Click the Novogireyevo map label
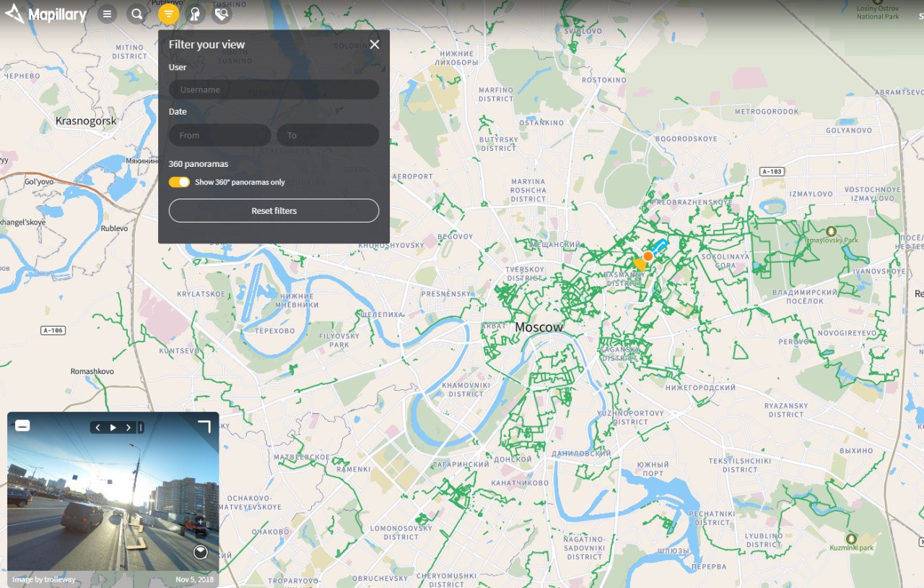 coord(846,333)
